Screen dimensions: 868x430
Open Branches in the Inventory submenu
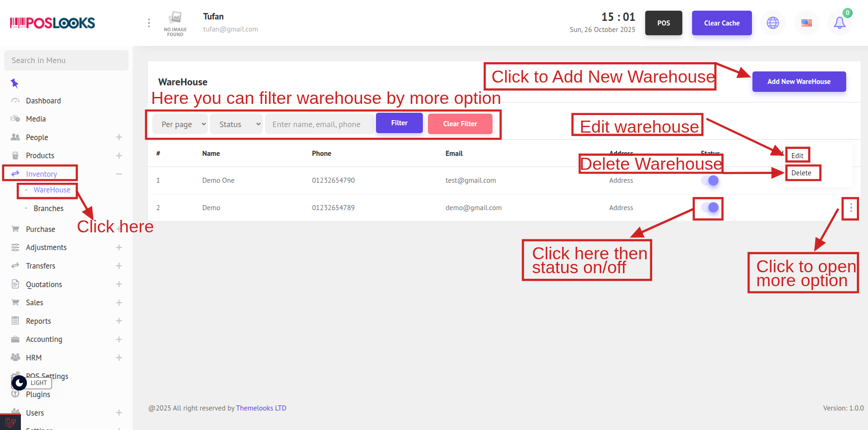point(48,208)
